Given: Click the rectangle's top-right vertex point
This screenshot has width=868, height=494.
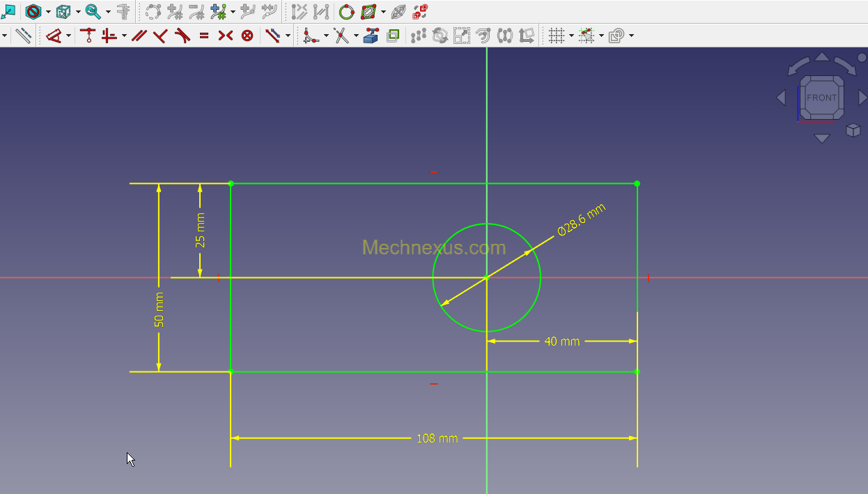Looking at the screenshot, I should (637, 184).
